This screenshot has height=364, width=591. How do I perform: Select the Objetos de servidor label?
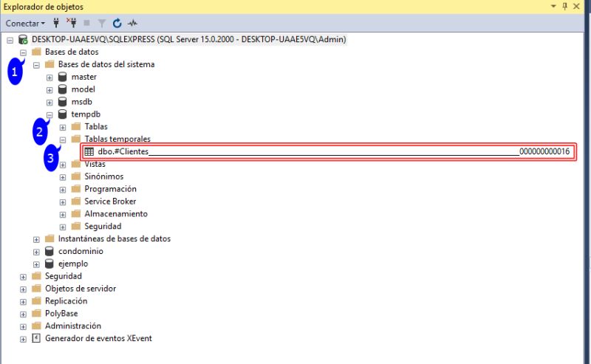click(x=81, y=288)
